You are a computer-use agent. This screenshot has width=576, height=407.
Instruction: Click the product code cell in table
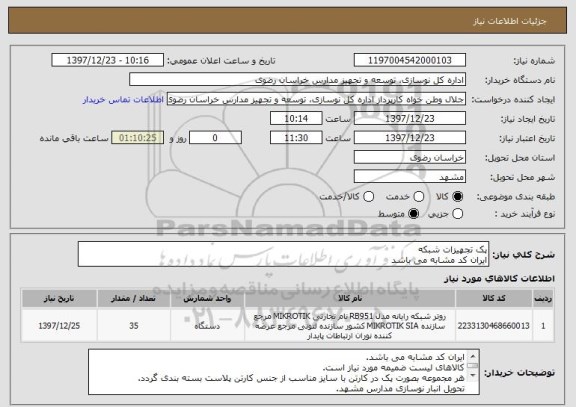point(494,326)
